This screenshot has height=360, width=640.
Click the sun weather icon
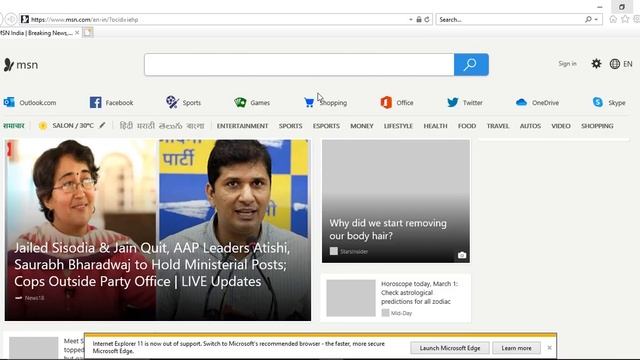tap(42, 126)
